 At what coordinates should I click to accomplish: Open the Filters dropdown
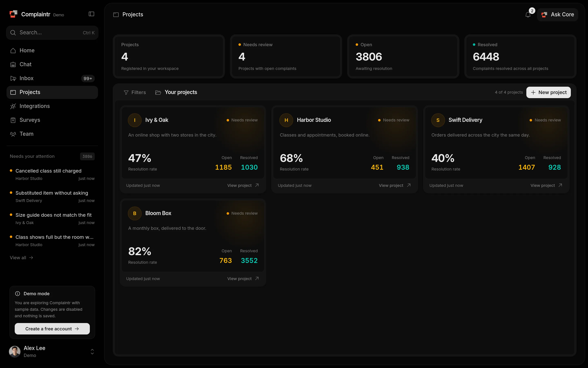click(x=135, y=92)
